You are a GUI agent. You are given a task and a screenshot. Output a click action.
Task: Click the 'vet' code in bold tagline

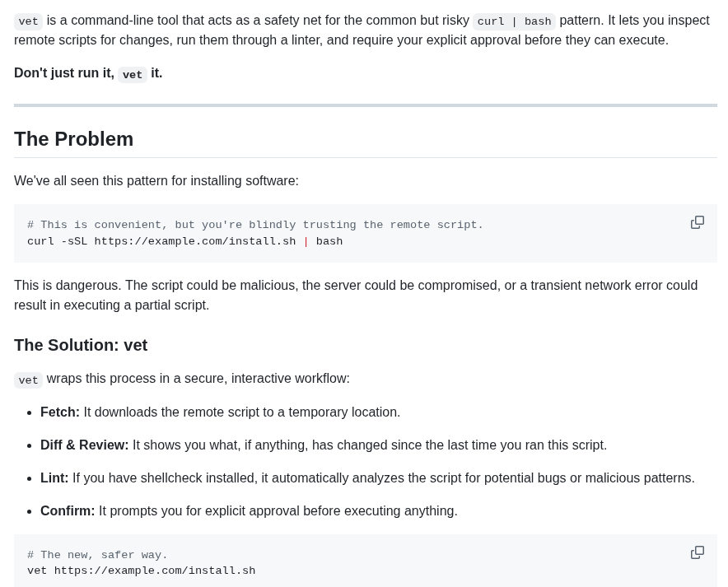[x=133, y=74]
